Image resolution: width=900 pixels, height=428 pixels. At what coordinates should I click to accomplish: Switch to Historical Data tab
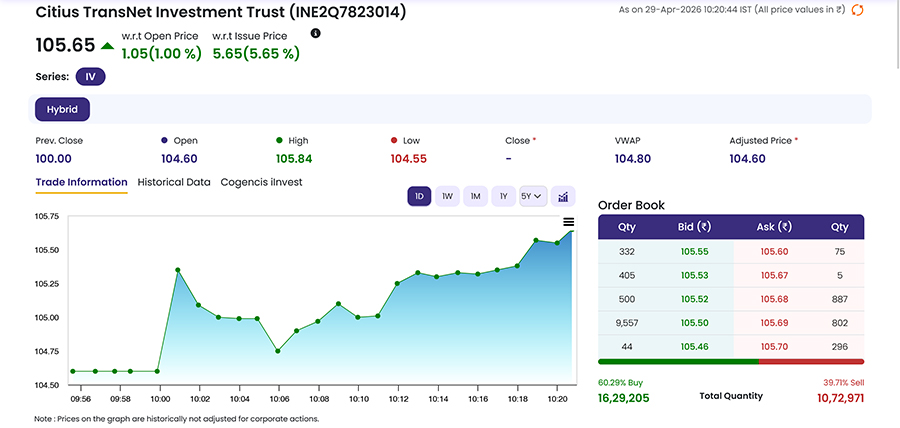[174, 182]
